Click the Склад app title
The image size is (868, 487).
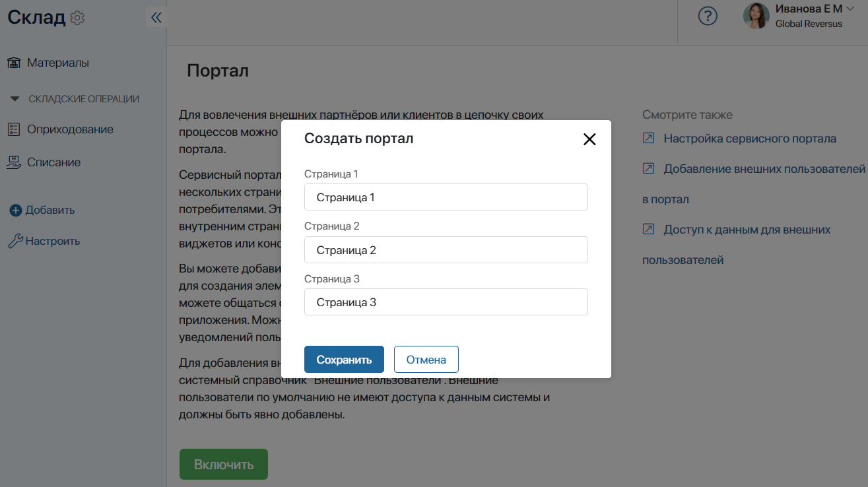(36, 18)
